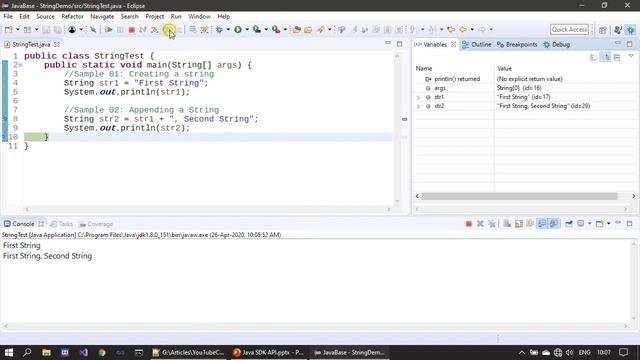Image resolution: width=640 pixels, height=360 pixels.
Task: Click Remove All Terminated Launches icon
Action: coord(492,224)
